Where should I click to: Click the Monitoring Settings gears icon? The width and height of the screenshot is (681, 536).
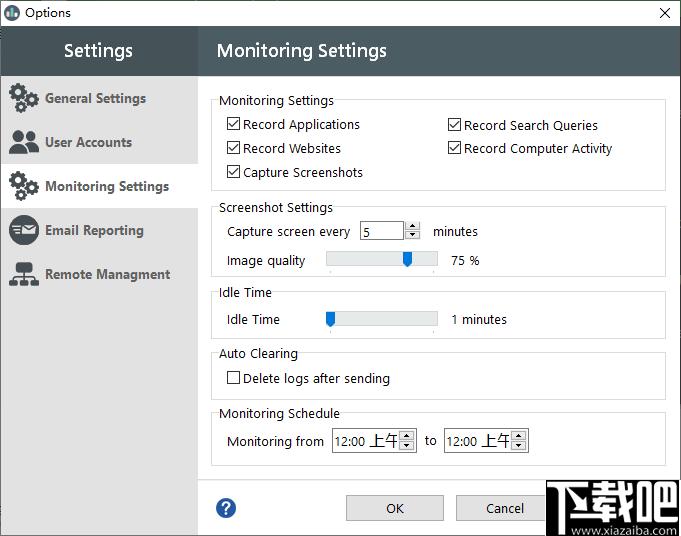click(23, 186)
